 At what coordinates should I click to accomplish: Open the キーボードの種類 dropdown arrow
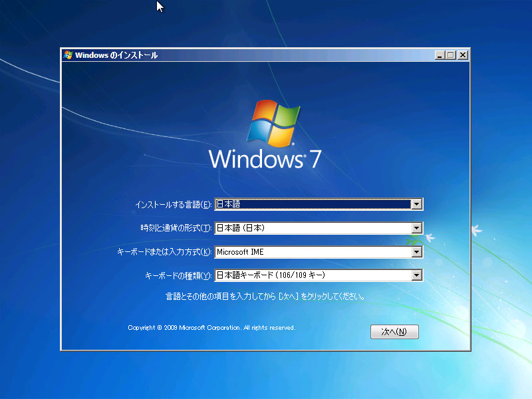coord(417,275)
